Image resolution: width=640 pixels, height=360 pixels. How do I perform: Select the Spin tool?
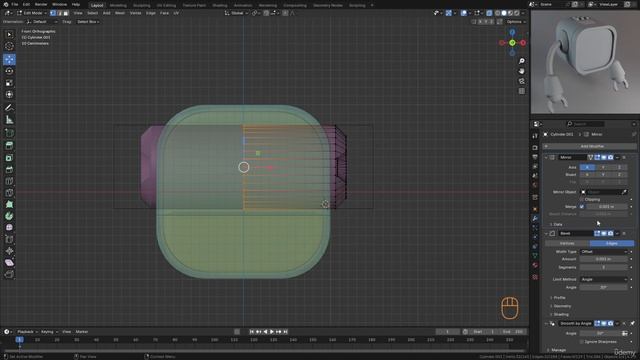pos(9,216)
